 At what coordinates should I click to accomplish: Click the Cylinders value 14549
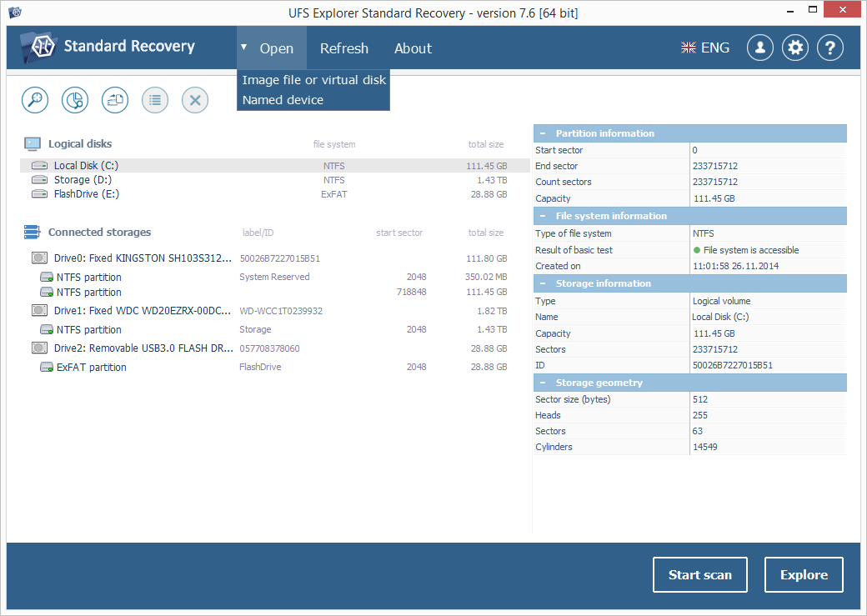705,447
